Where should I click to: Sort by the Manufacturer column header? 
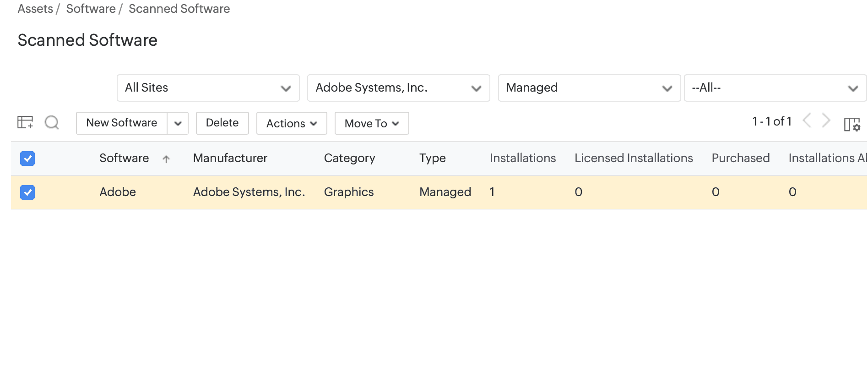(230, 158)
